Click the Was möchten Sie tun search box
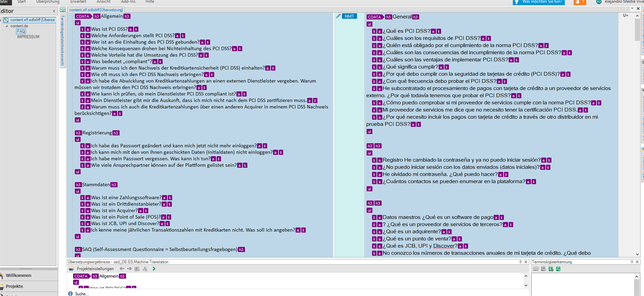The width and height of the screenshot is (644, 296). tap(539, 2)
